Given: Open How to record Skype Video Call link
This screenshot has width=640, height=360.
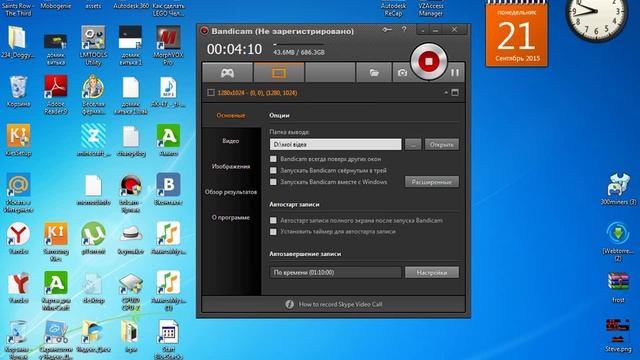Looking at the screenshot, I should click(340, 304).
